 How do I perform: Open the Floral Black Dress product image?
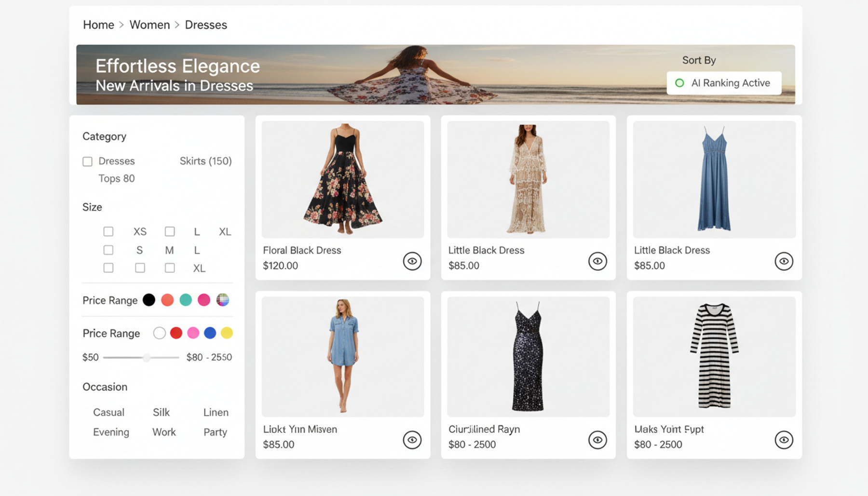(x=343, y=179)
